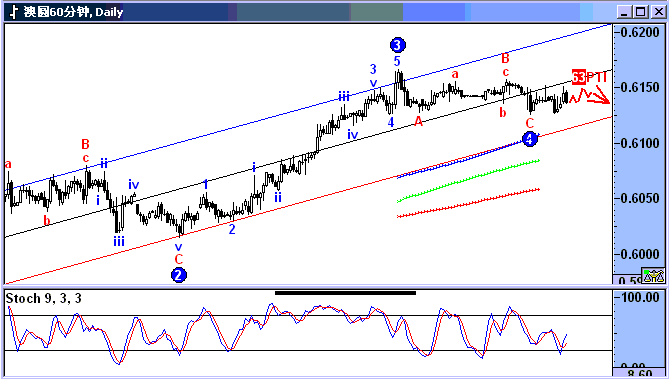Click the 0.6000 price axis label
The height and width of the screenshot is (379, 669).
640,254
